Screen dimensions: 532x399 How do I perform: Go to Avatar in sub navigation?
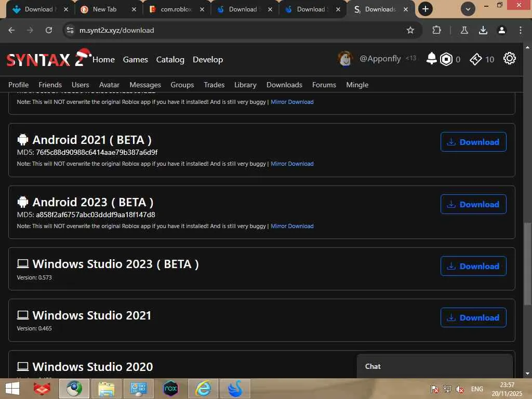point(109,85)
